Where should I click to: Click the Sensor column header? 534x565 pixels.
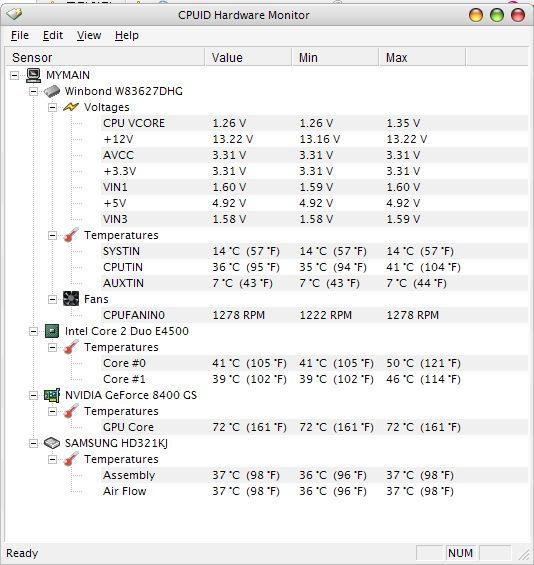pos(105,58)
